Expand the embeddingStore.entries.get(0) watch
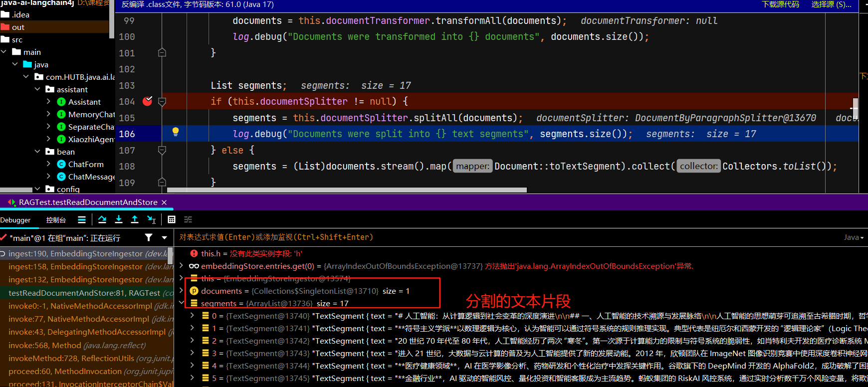The height and width of the screenshot is (387, 868). (x=181, y=266)
